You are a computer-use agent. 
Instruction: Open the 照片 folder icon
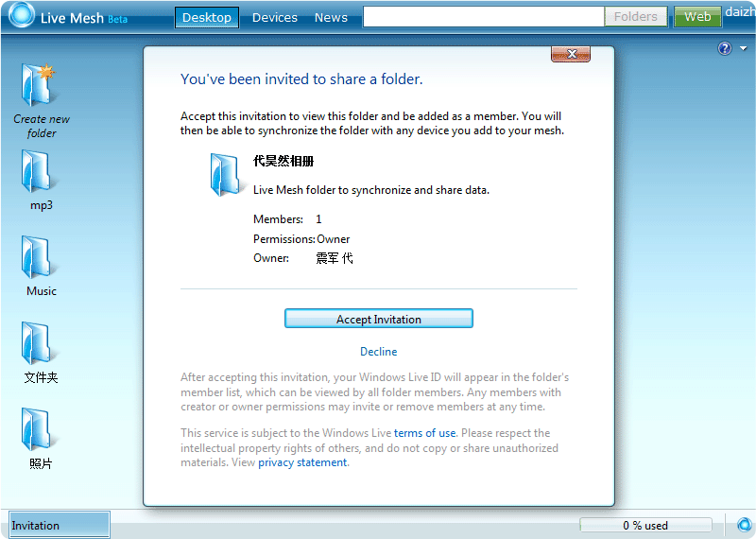pos(39,429)
